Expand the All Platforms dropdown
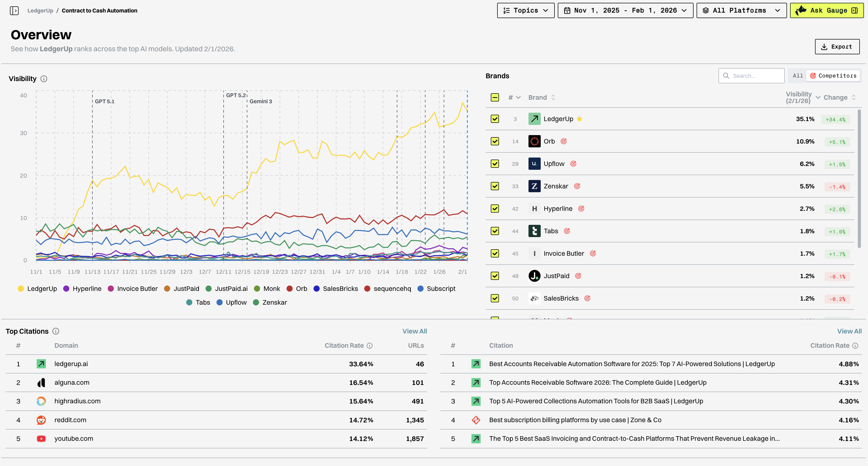This screenshot has height=466, width=868. [x=741, y=10]
